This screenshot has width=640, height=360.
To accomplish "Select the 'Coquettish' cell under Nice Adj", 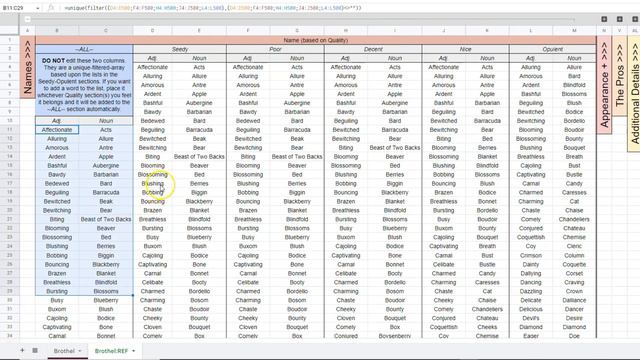I will pyautogui.click(x=444, y=327).
